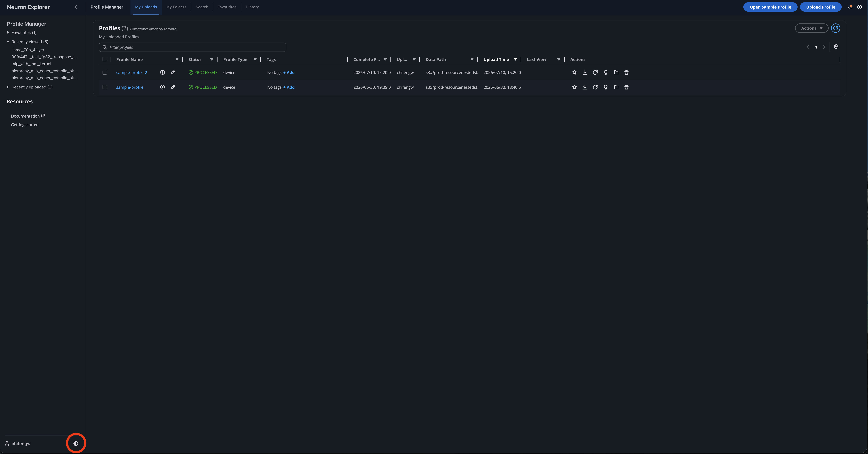868x454 pixels.
Task: Add sample-profile to a folder
Action: click(x=616, y=87)
